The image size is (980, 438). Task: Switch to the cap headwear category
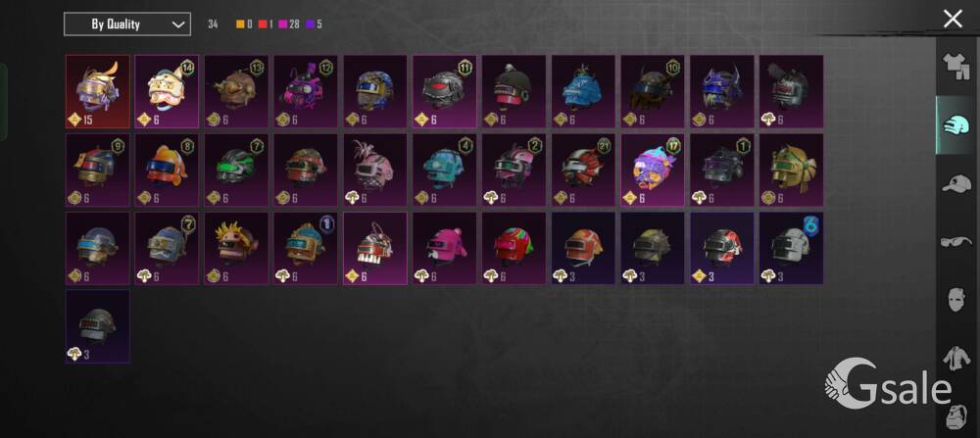click(955, 183)
